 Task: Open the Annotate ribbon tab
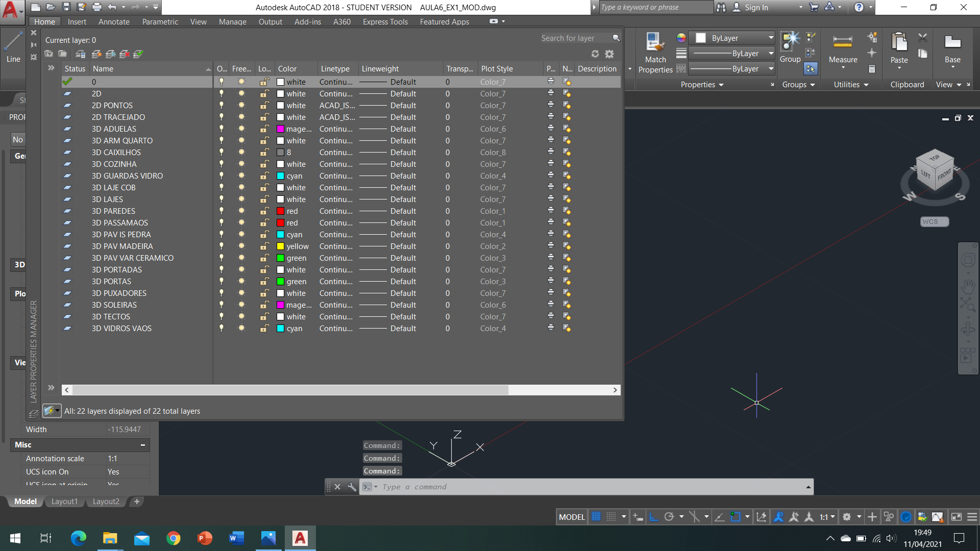[x=114, y=21]
